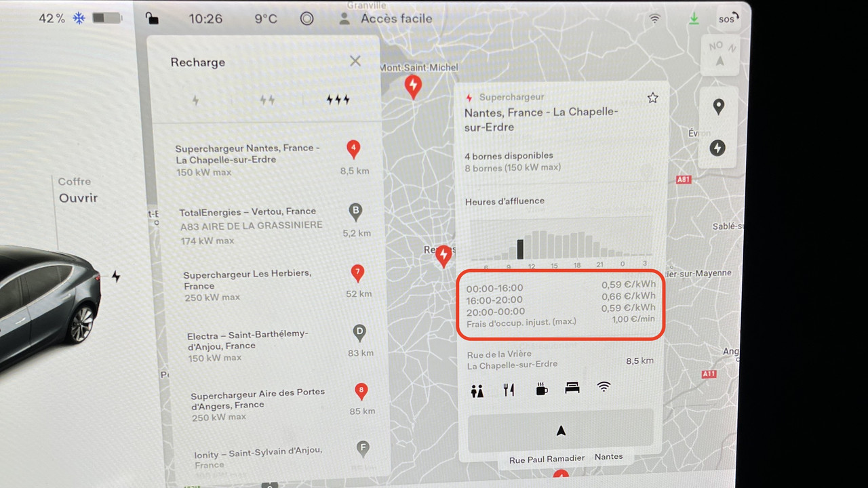Viewport: 868px width, 488px height.
Task: Tap the map pin destination icon
Action: [x=719, y=106]
